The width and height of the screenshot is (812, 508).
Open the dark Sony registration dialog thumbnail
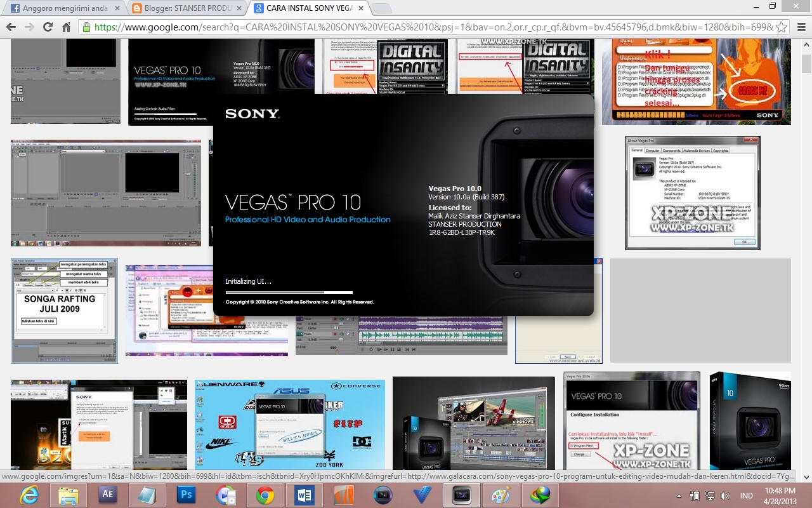click(99, 424)
